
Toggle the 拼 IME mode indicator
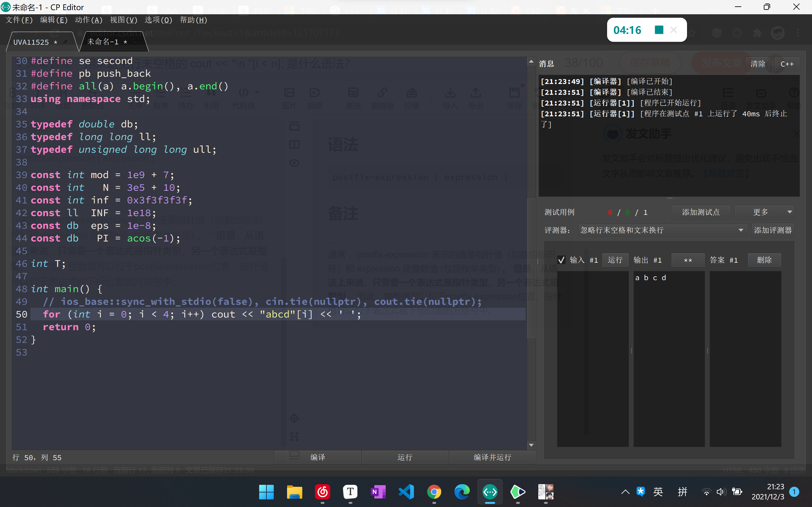[x=682, y=492]
